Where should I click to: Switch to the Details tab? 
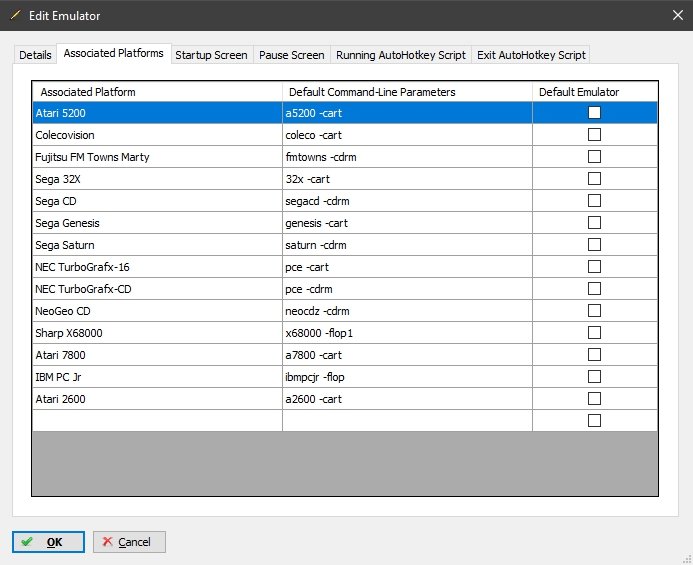(35, 55)
